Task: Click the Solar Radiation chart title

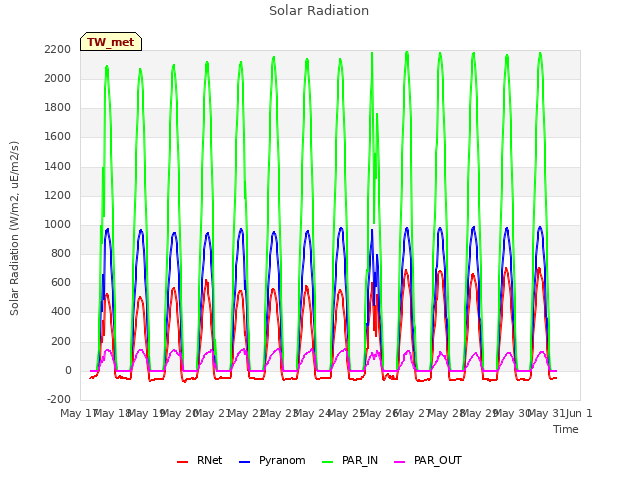Action: 319,11
